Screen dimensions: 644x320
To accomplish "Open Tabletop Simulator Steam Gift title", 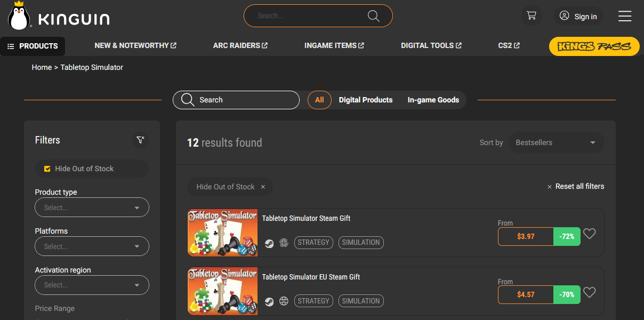I will tap(306, 218).
